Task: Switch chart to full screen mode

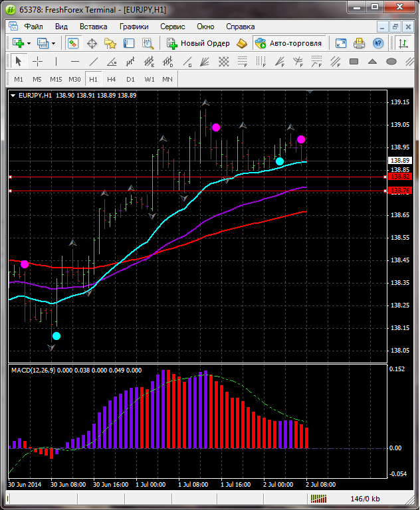Action: pyautogui.click(x=341, y=43)
